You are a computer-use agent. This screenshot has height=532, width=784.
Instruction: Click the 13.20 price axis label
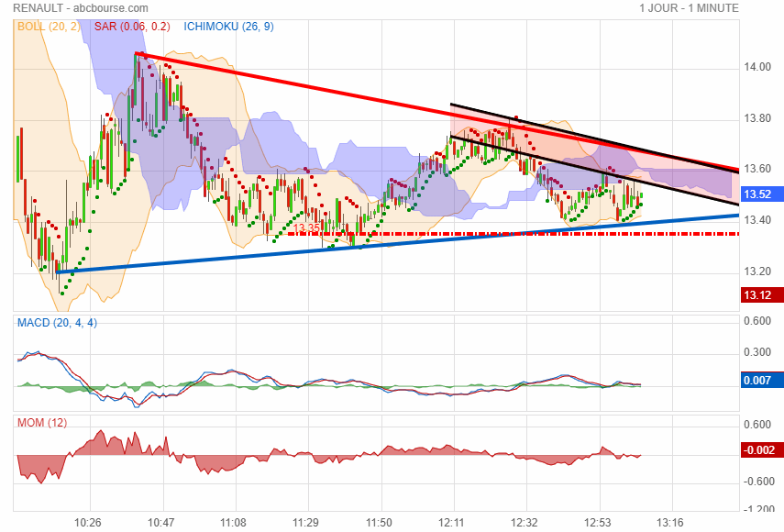click(757, 272)
